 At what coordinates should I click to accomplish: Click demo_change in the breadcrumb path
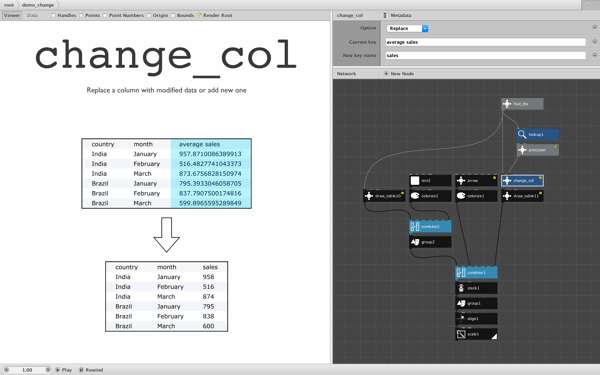pyautogui.click(x=38, y=5)
